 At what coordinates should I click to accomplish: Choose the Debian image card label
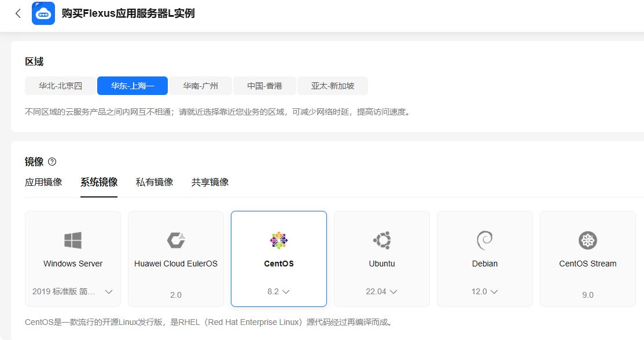point(485,264)
